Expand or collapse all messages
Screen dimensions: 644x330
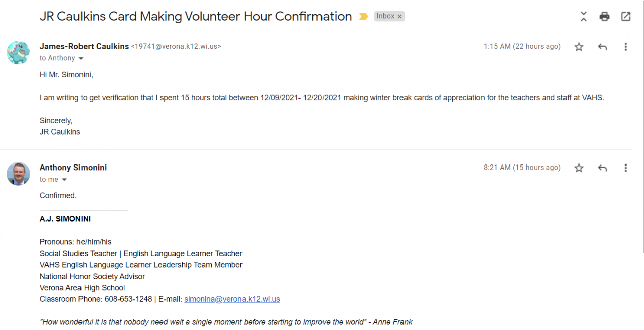point(584,17)
